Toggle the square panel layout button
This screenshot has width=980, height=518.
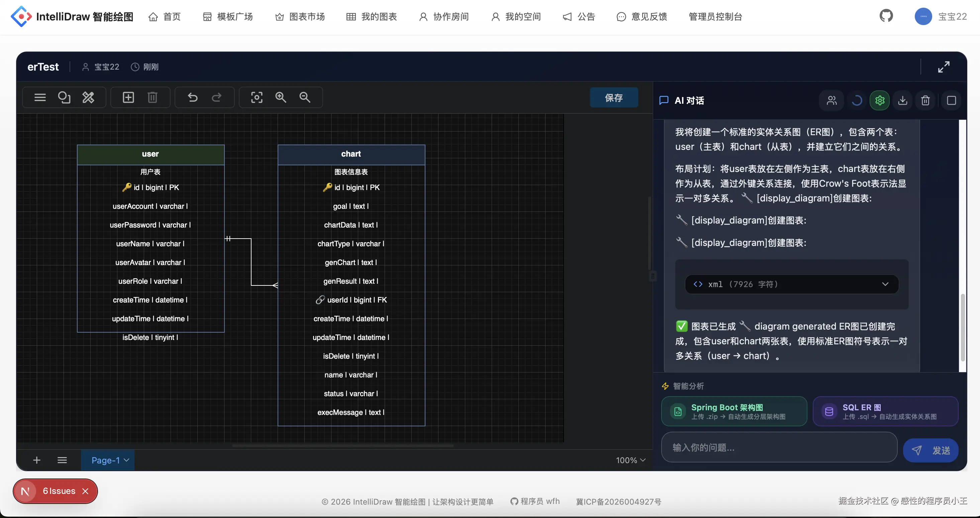[951, 100]
